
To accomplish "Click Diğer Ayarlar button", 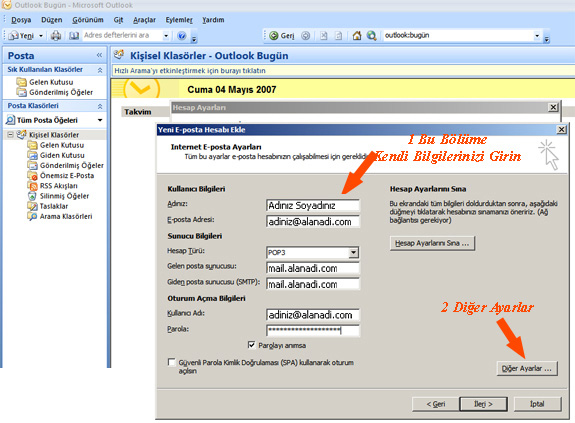I will point(527,368).
